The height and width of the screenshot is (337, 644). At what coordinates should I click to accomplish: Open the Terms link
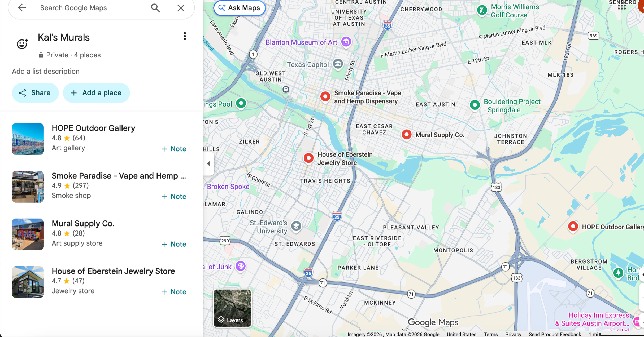[x=491, y=334]
